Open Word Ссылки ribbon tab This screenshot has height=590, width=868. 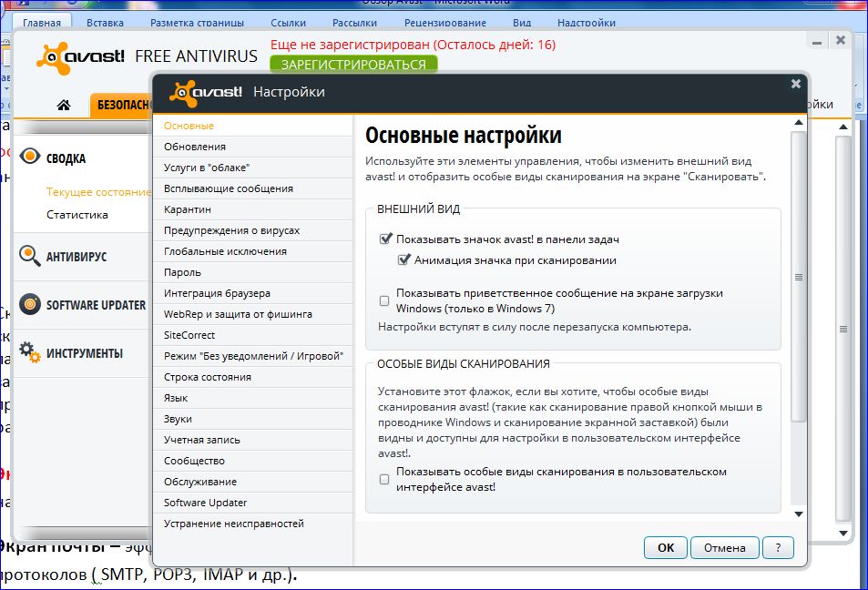[288, 23]
